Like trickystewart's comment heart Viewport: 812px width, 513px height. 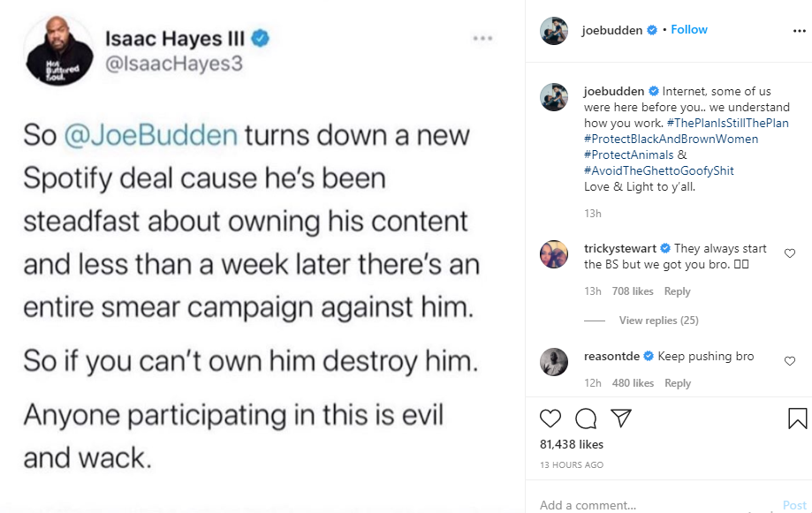[x=790, y=253]
